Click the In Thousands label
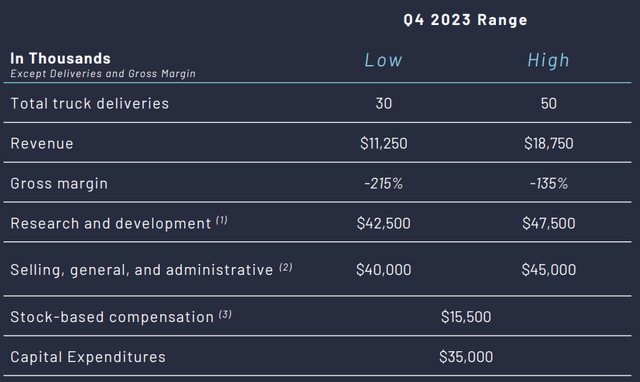This screenshot has height=382, width=640. click(60, 58)
